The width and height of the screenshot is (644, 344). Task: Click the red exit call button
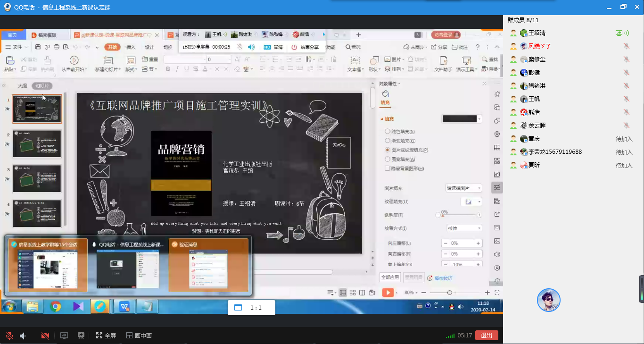click(x=487, y=336)
